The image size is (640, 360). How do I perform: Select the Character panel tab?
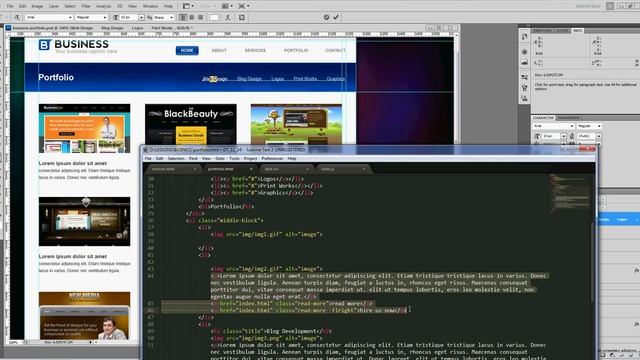543,118
